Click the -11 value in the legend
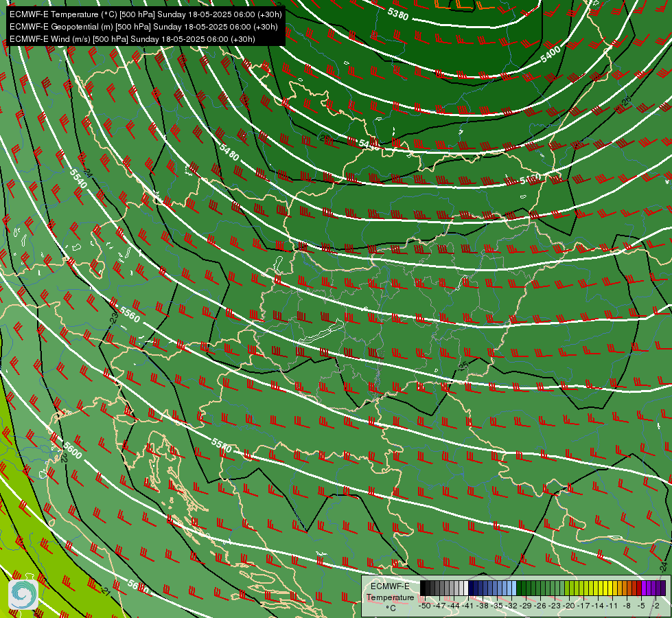 612,606
